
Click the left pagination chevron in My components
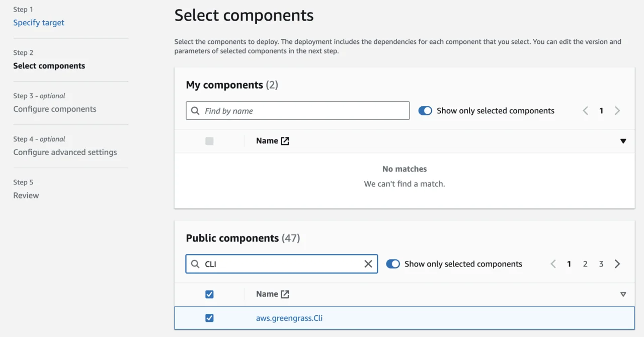click(x=585, y=110)
